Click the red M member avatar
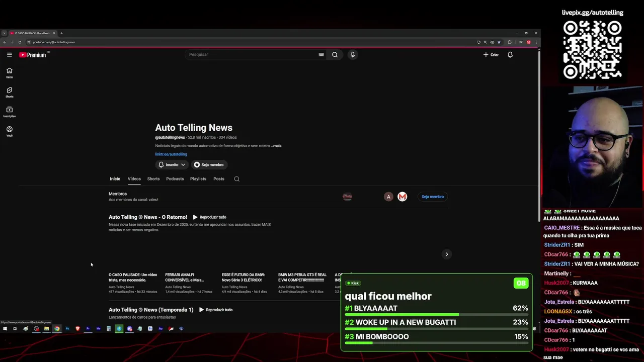This screenshot has width=644, height=362. 402,197
